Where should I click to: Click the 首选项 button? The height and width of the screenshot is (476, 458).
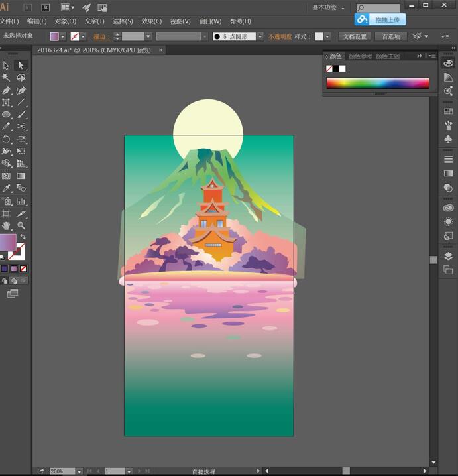tap(391, 36)
